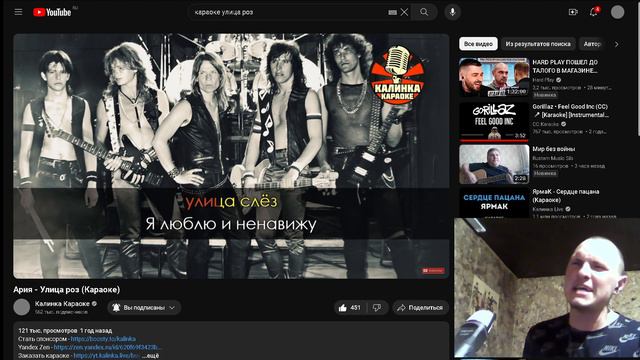Open the Мир без войны title
Screen dimensions: 640x360
(x=553, y=149)
